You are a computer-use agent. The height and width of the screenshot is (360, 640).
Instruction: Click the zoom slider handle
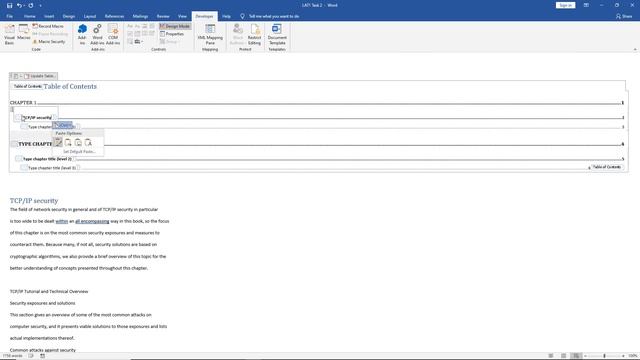point(604,356)
